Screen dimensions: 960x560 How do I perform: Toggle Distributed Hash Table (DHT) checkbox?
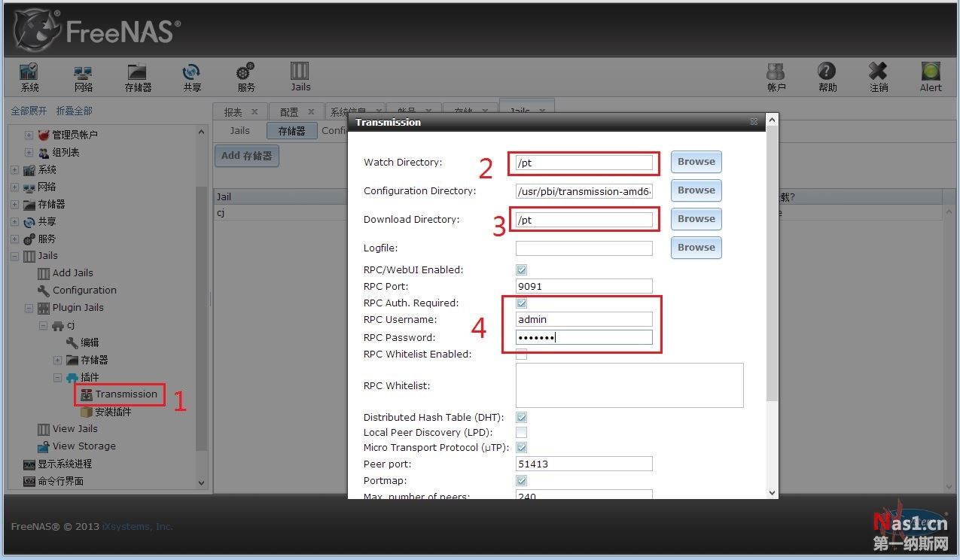(x=521, y=417)
